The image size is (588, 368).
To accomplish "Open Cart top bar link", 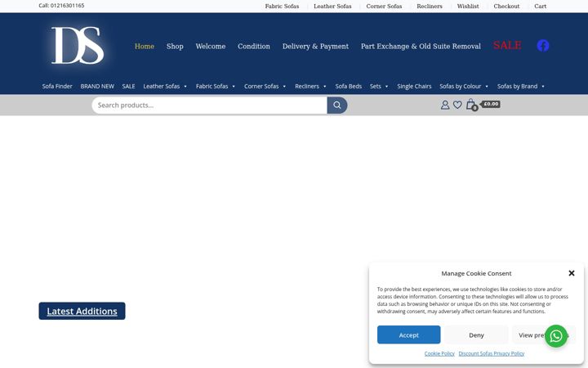I will [540, 6].
